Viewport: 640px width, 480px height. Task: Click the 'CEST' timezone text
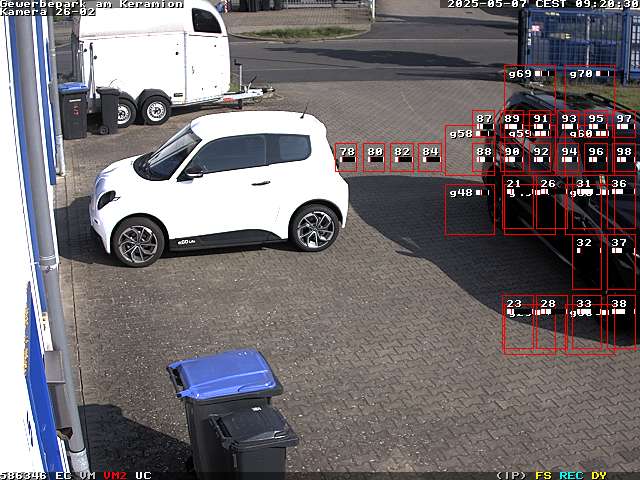552,4
